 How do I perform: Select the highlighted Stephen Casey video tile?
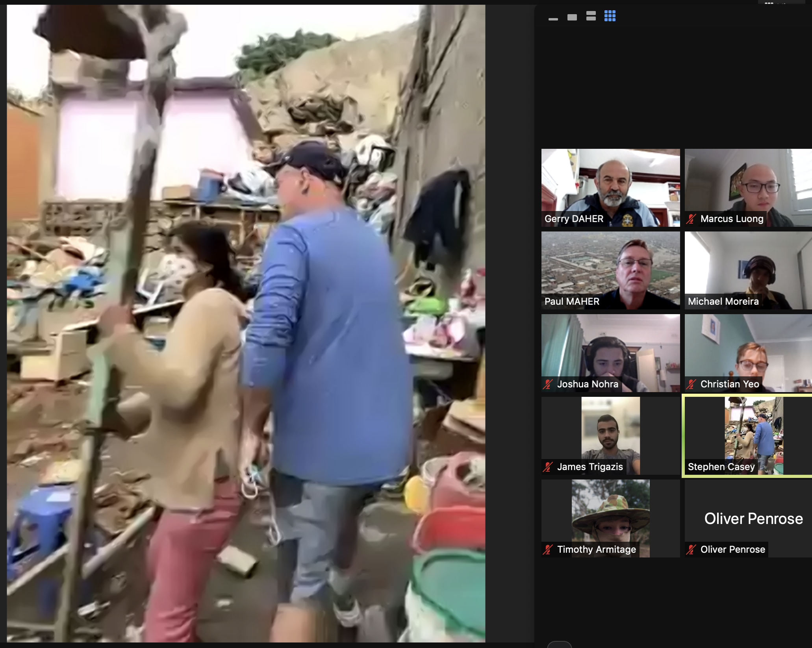(753, 429)
